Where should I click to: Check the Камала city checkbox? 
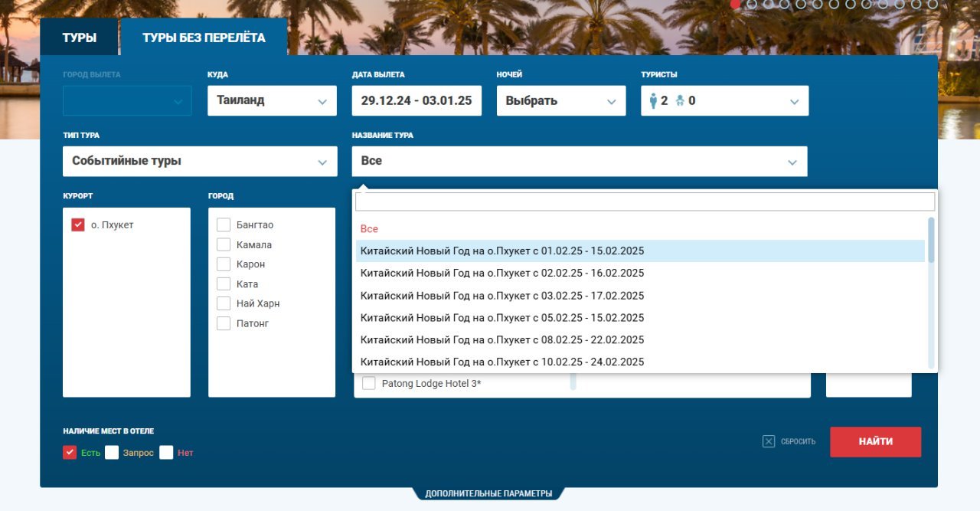point(224,244)
